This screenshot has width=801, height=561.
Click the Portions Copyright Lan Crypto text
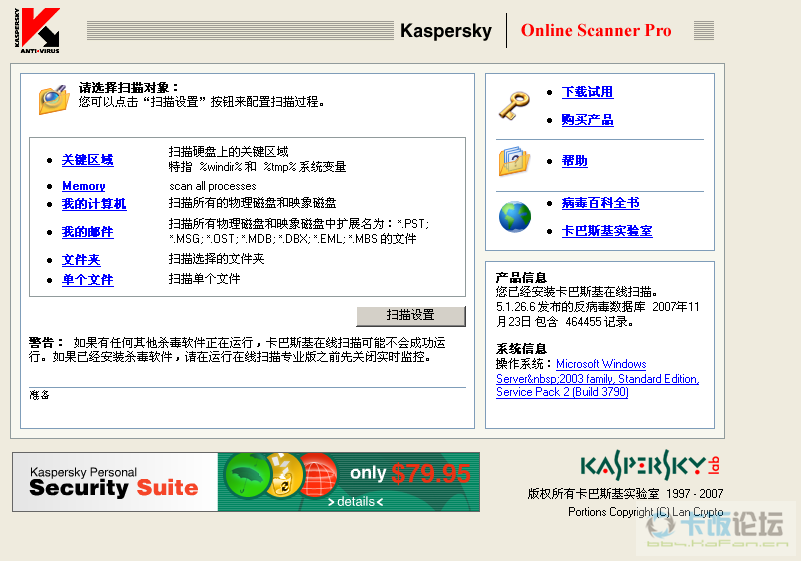[x=646, y=512]
